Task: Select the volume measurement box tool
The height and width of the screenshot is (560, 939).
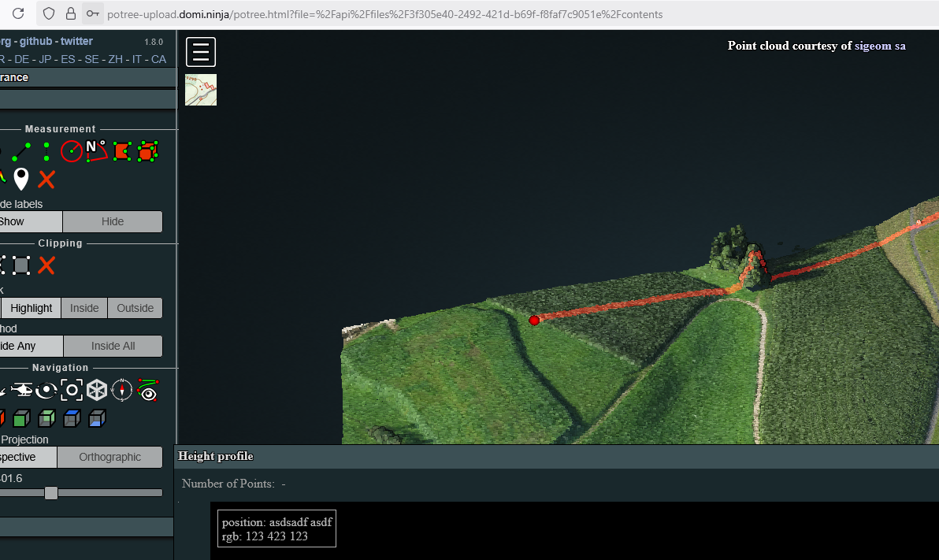Action: coord(147,151)
